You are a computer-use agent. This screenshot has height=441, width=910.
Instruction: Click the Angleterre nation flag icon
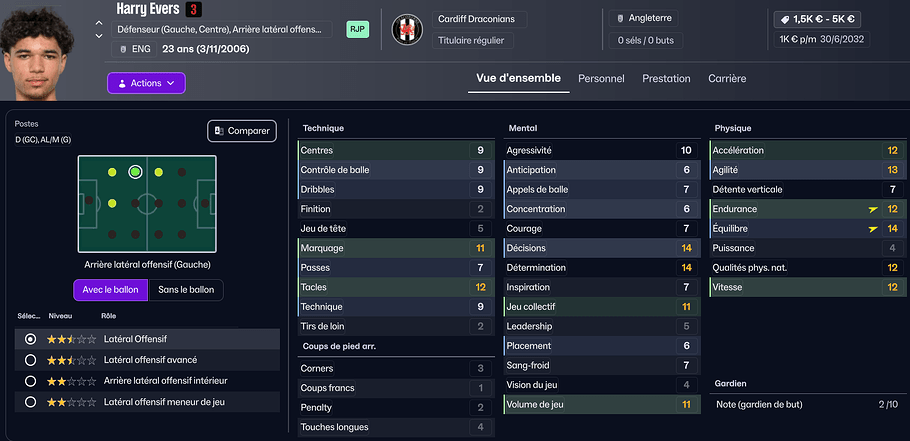pyautogui.click(x=620, y=18)
